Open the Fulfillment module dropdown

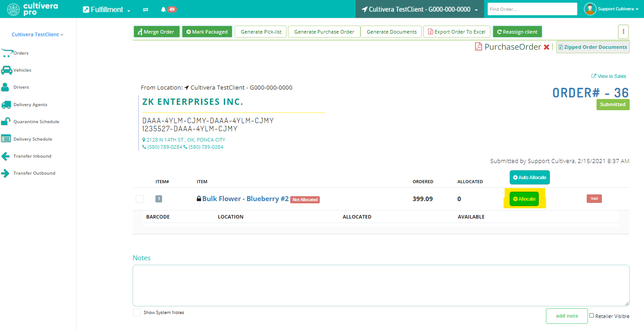click(x=107, y=9)
